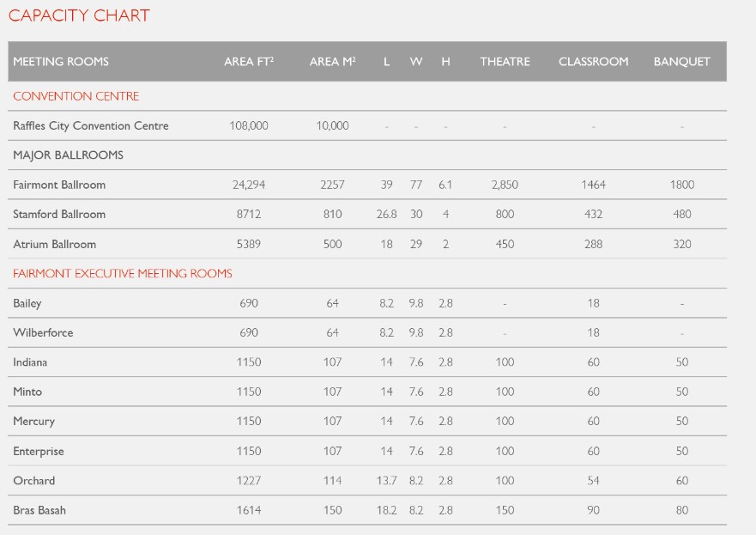Screen dimensions: 756x535
Task: Click the Wilberforce room name
Action: tap(43, 332)
